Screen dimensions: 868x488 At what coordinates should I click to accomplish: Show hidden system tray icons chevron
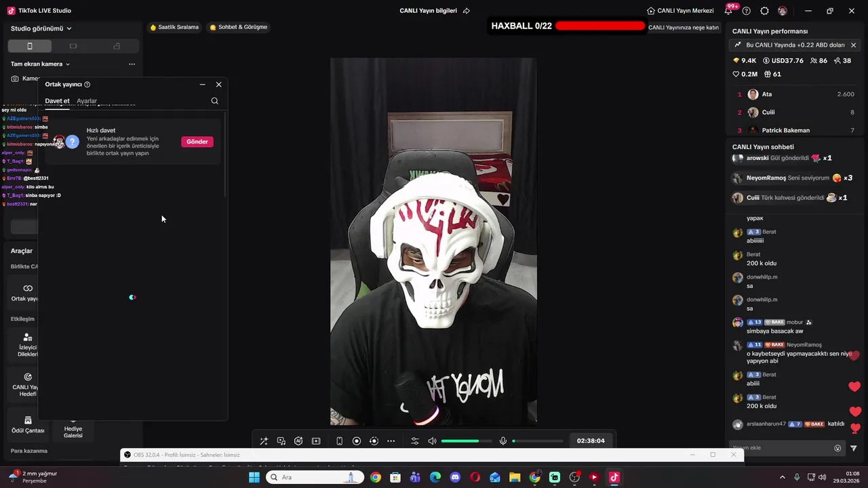click(x=782, y=477)
